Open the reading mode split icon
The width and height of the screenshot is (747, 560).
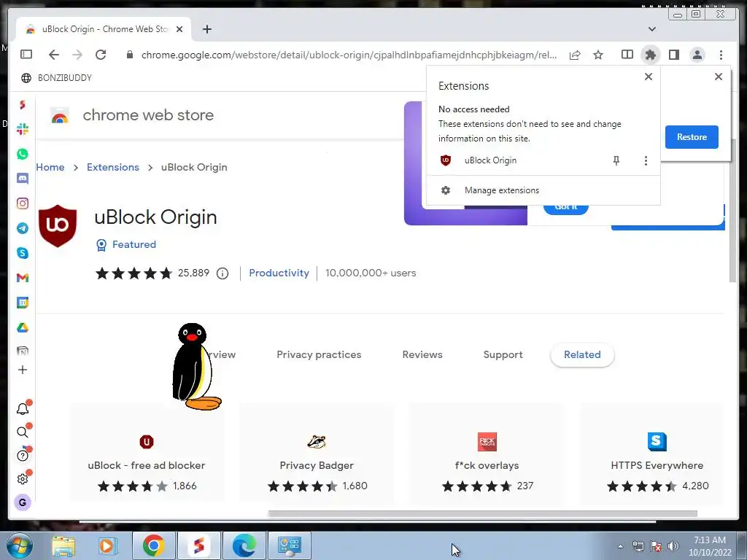(627, 55)
